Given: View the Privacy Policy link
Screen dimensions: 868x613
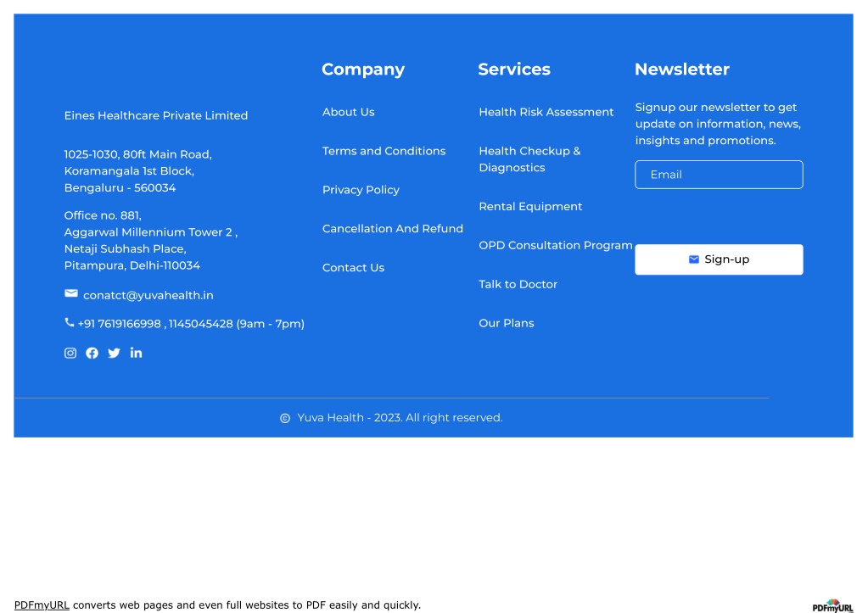Looking at the screenshot, I should pos(361,190).
